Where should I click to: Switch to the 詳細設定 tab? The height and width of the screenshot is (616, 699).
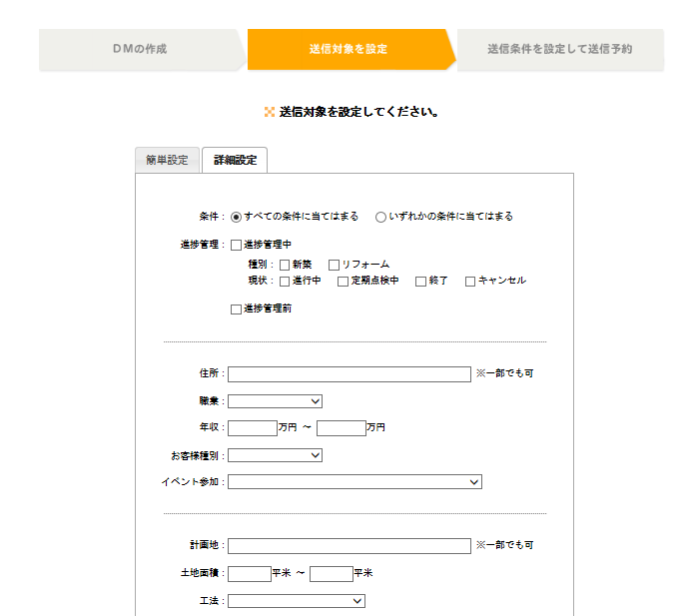[235, 160]
